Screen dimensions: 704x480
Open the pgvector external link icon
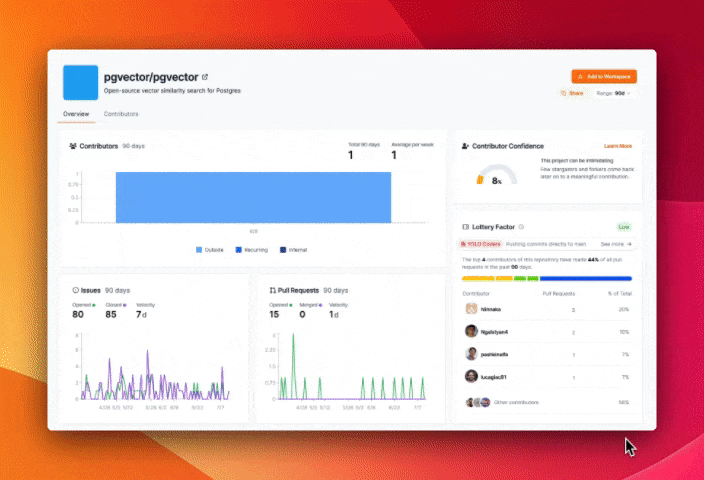tap(205, 77)
